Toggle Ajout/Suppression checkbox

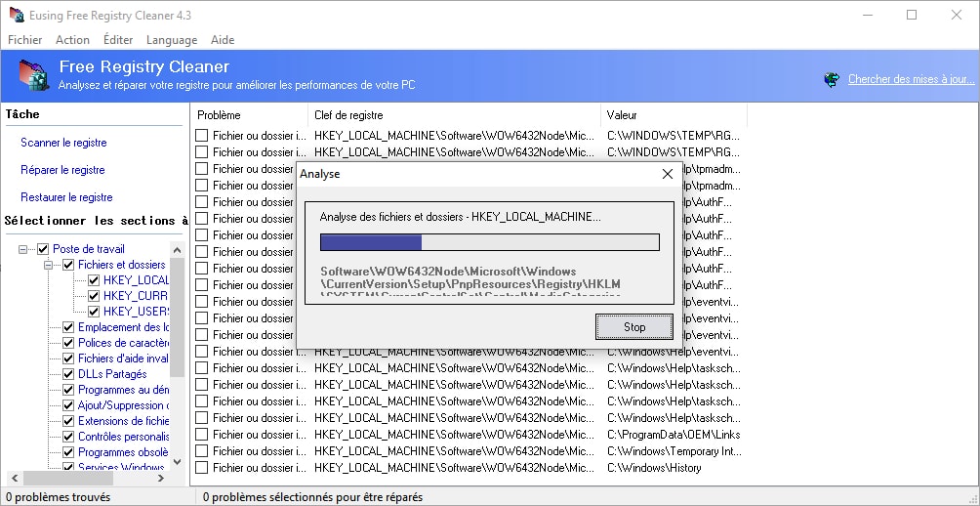68,405
